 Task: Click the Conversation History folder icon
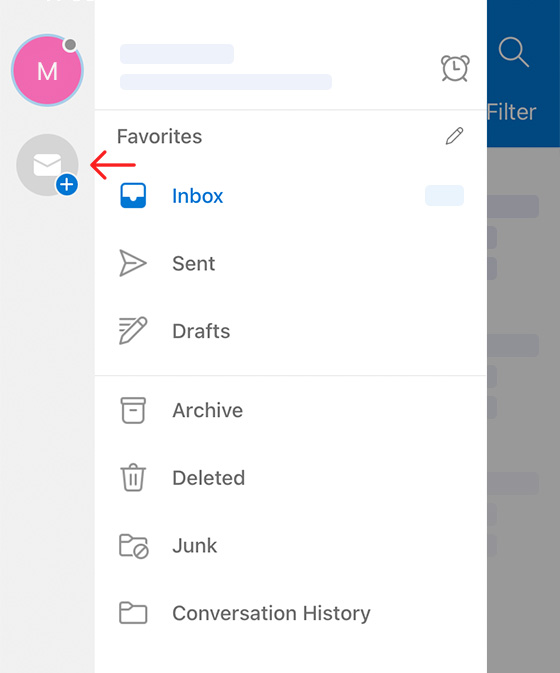[133, 612]
